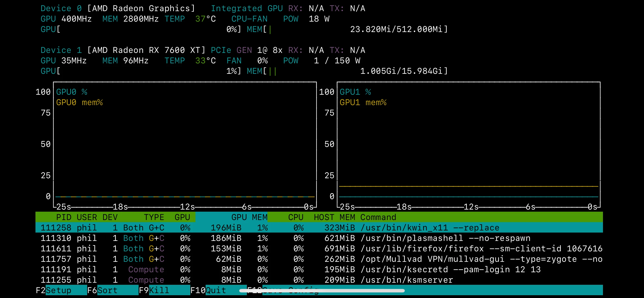This screenshot has height=298, width=644.
Task: Sort by the HOST MEM column header
Action: coord(334,217)
